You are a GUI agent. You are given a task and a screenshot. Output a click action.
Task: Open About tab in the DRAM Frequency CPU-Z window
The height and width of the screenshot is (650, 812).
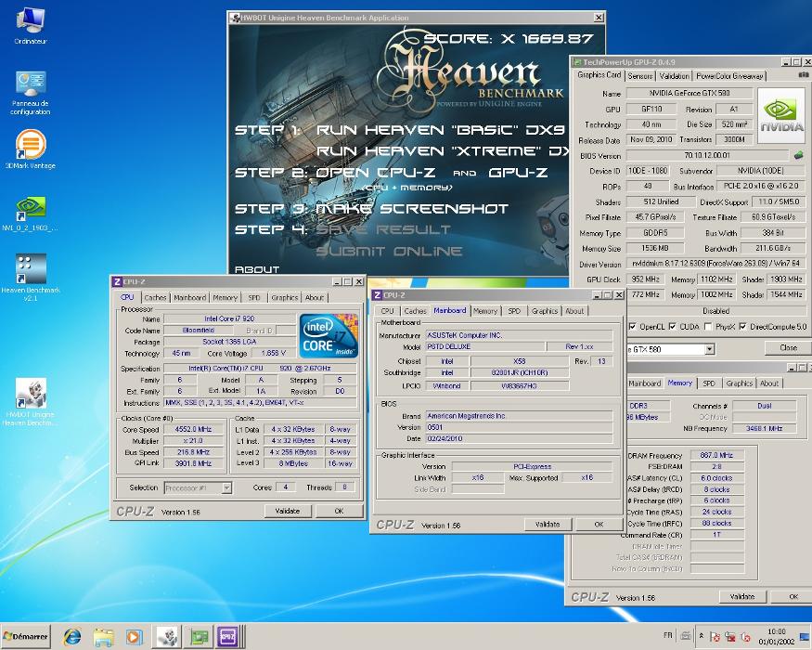tap(769, 383)
